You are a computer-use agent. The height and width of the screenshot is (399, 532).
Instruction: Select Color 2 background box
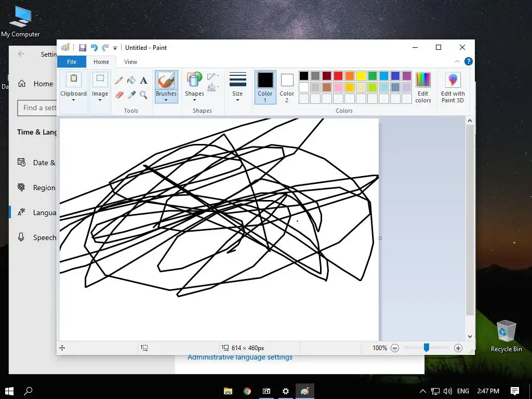click(287, 87)
